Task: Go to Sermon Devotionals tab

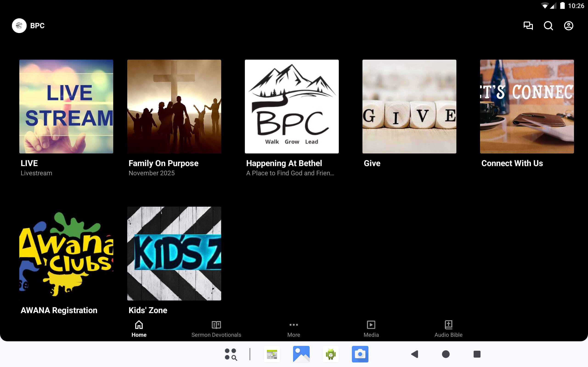Action: pos(216,329)
